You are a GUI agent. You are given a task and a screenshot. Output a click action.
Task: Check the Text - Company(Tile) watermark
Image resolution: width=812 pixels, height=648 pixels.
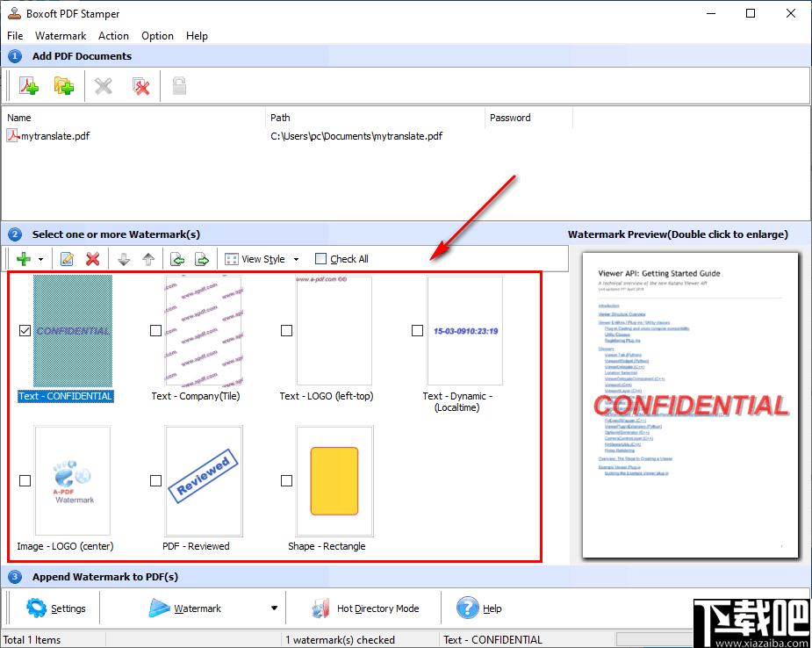(x=155, y=330)
